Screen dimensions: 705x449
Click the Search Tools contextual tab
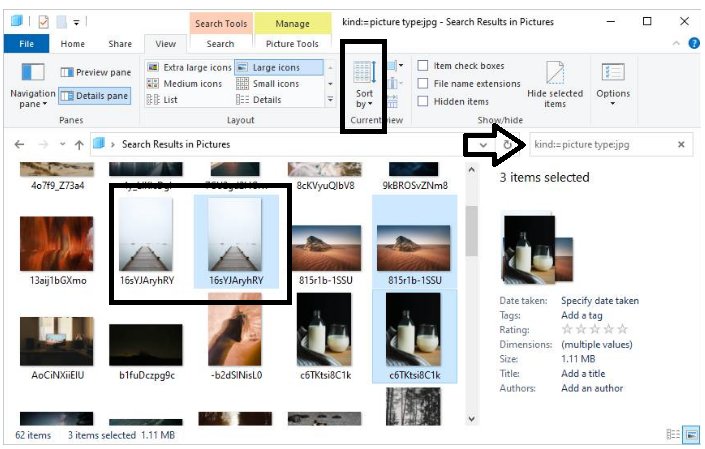tap(221, 23)
